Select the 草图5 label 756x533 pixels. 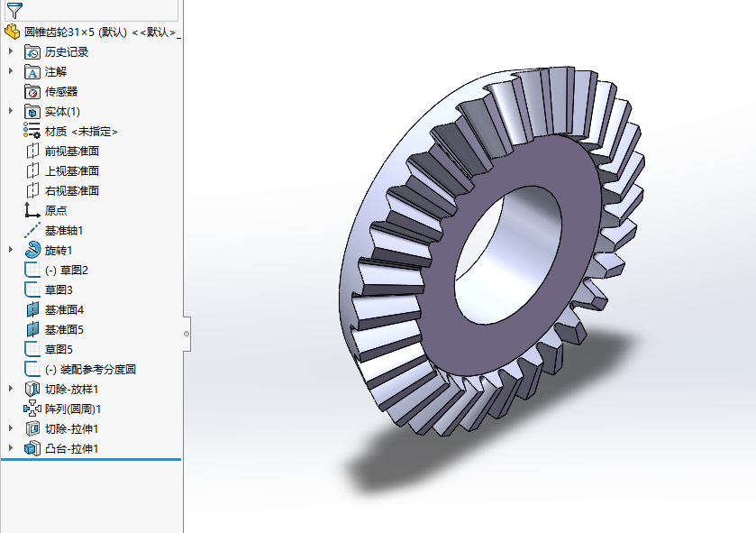tap(59, 349)
